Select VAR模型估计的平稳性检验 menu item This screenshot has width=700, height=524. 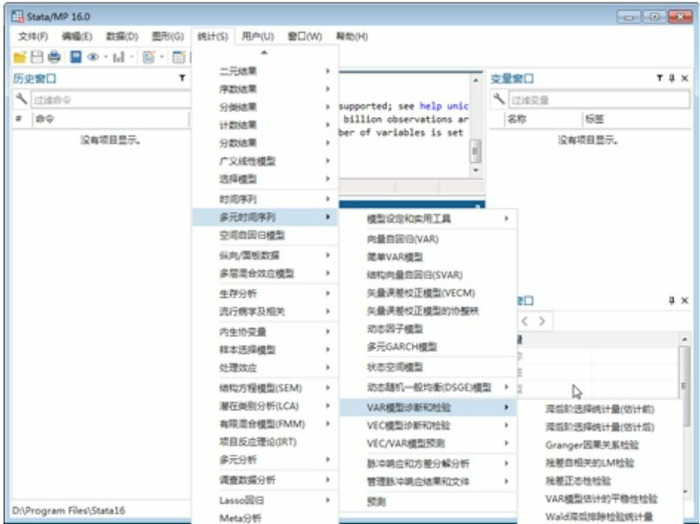pyautogui.click(x=600, y=499)
